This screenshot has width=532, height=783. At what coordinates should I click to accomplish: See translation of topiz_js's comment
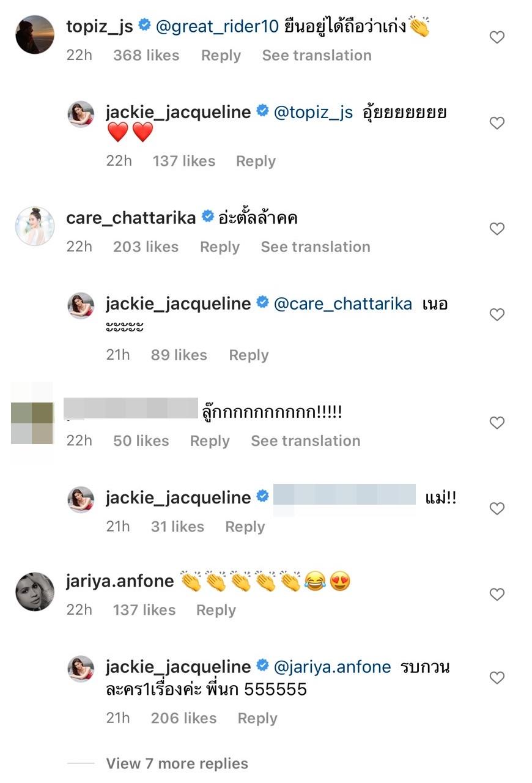317,56
